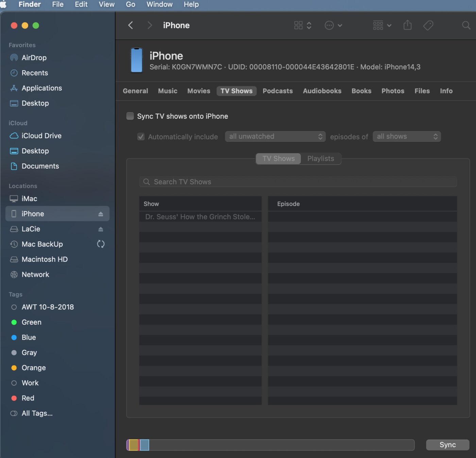Select the TV Shows tab

[236, 91]
